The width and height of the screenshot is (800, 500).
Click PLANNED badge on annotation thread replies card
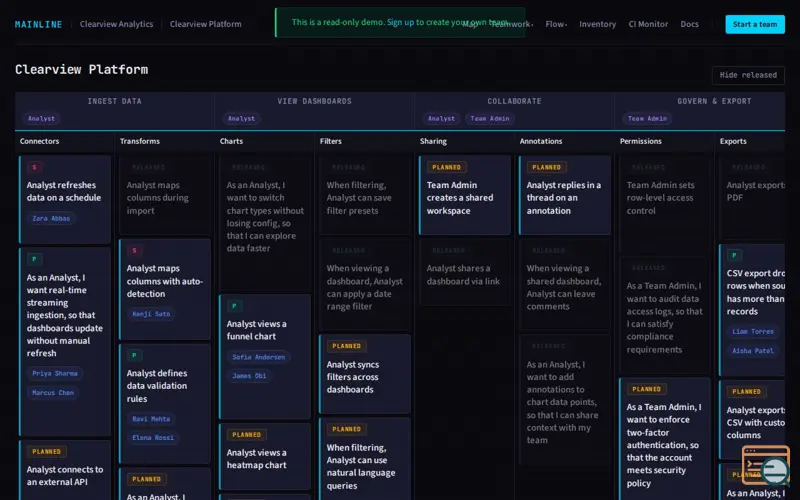[x=546, y=167]
